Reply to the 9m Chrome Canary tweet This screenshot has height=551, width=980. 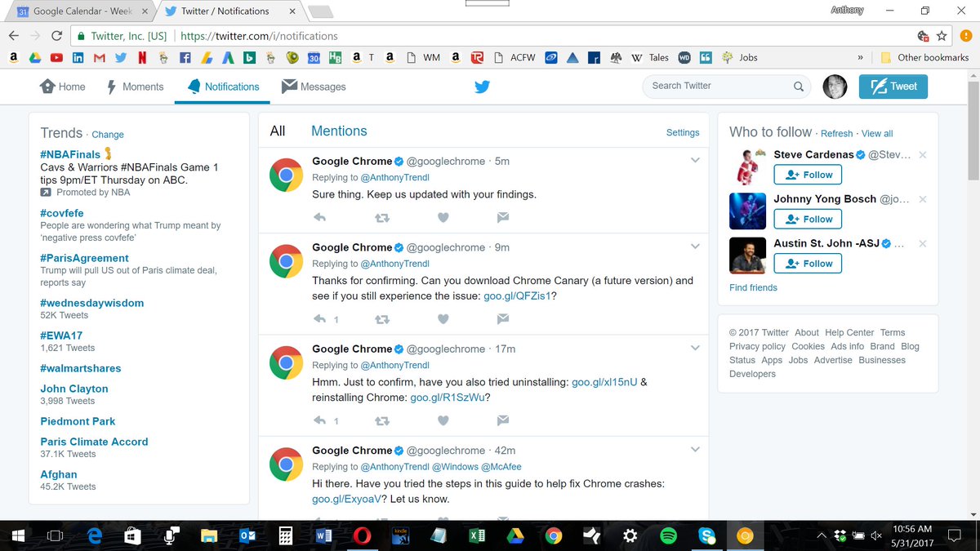click(x=320, y=319)
